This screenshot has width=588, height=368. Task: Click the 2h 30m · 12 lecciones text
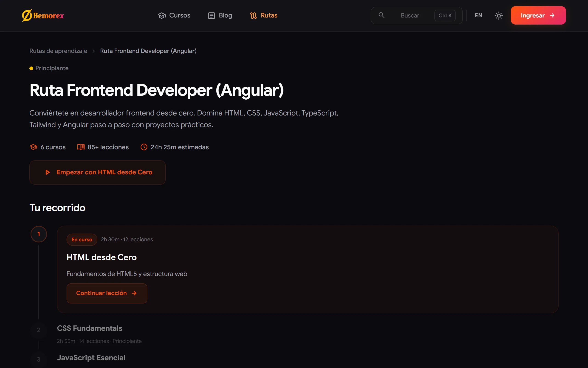127,239
